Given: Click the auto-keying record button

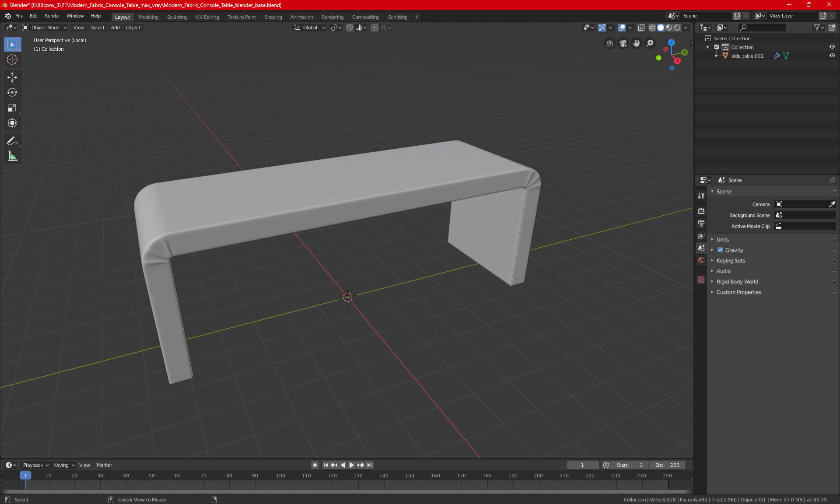Looking at the screenshot, I should (x=315, y=465).
